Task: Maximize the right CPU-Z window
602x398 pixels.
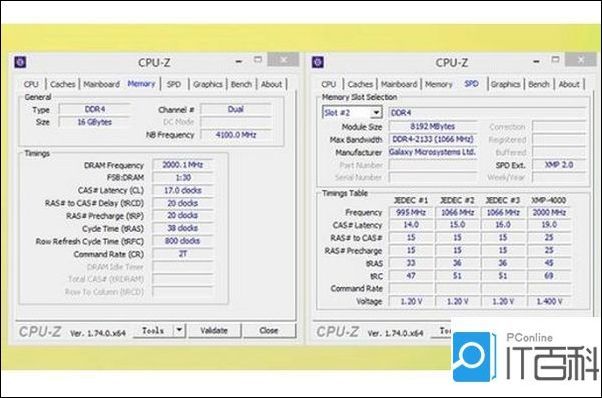Action: point(555,59)
